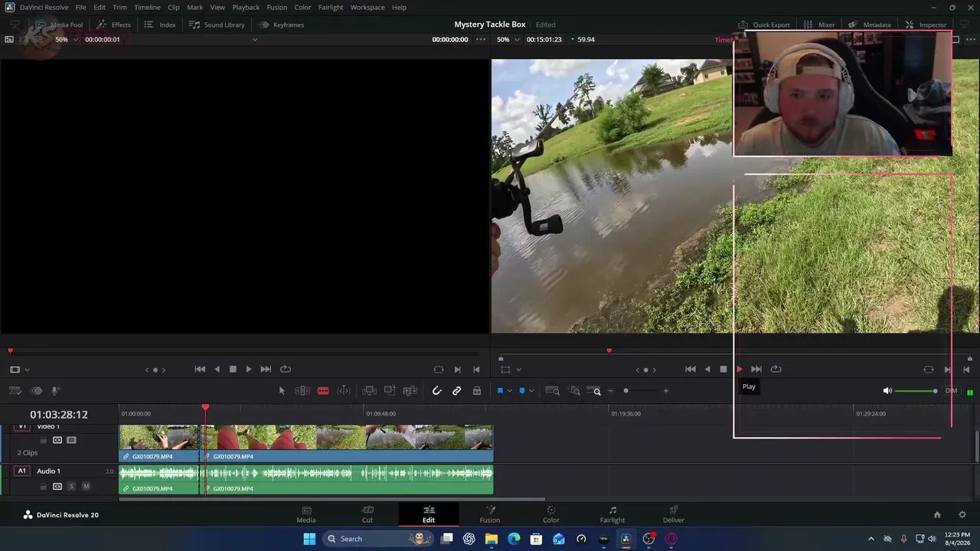Open marker color dropdown arrow
This screenshot has width=980, height=551.
click(x=532, y=391)
